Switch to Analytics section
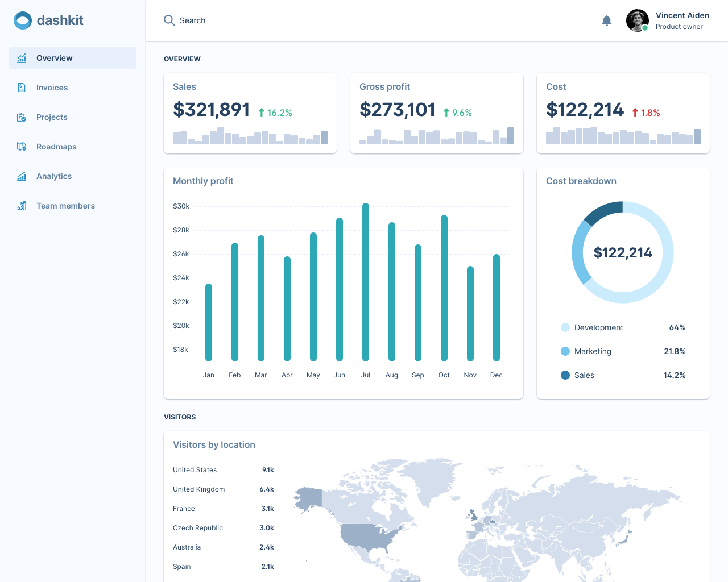 (73, 176)
